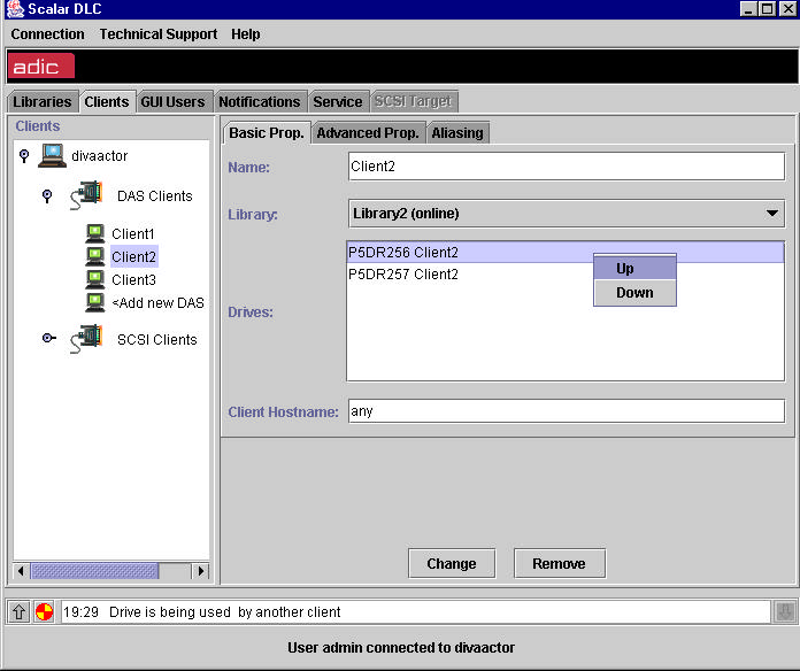Viewport: 800px width, 671px height.
Task: Click the red-yellow status indicator icon
Action: click(44, 611)
